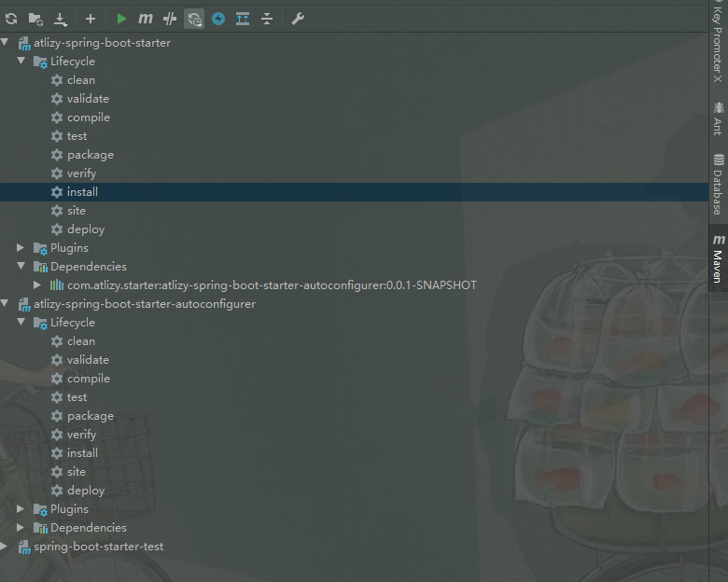Collapse Lifecycle under autoconfigurer project
Image resolution: width=728 pixels, height=582 pixels.
click(x=21, y=322)
